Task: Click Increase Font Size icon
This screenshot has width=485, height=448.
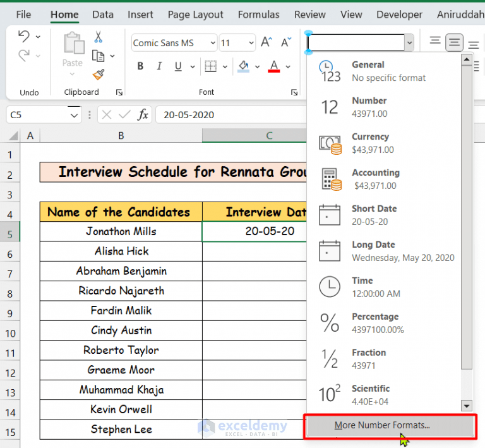Action: point(266,42)
